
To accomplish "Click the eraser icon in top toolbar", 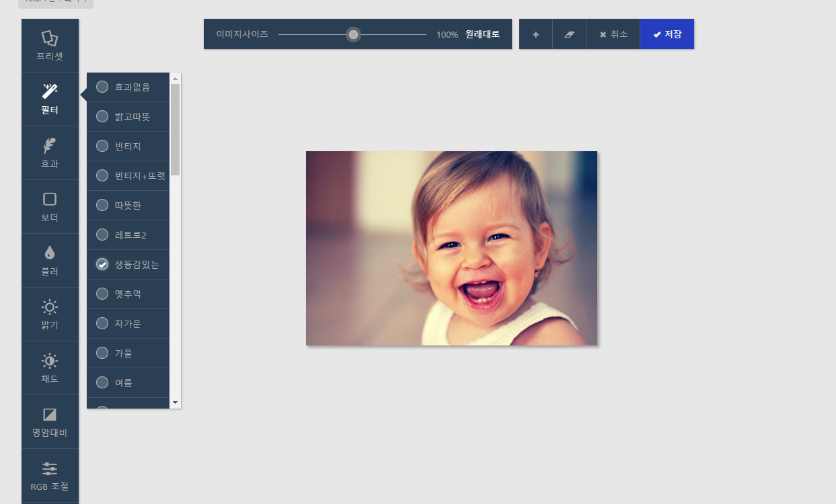I will (569, 34).
